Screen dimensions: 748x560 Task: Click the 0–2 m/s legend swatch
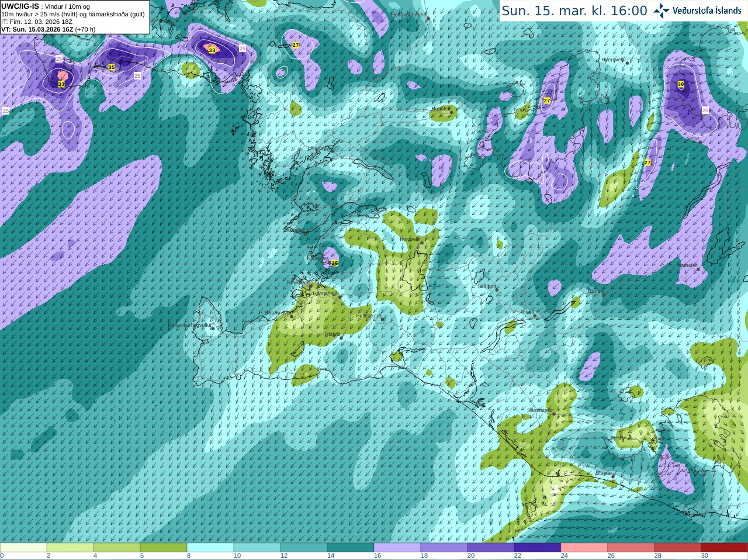[x=23, y=548]
